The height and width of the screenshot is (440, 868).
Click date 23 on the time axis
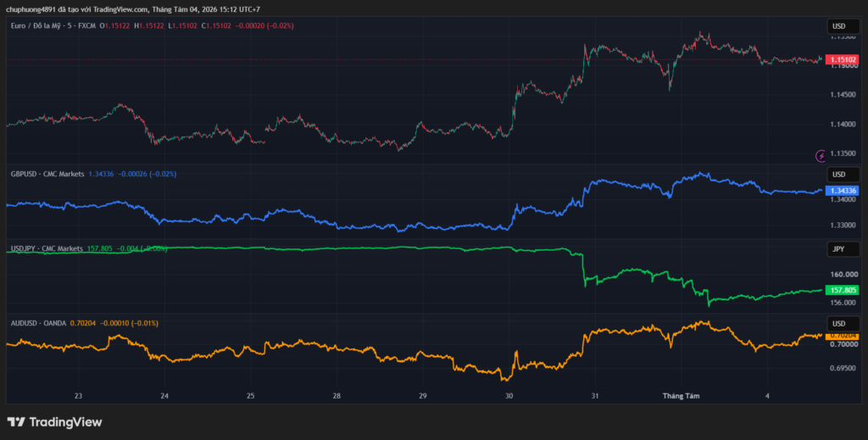[x=78, y=396]
